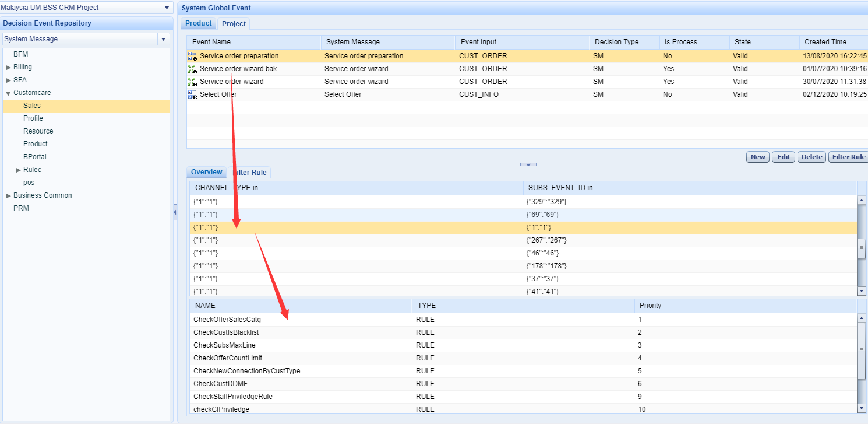This screenshot has width=868, height=424.
Task: Expand the SFA tree node
Action: pos(9,80)
